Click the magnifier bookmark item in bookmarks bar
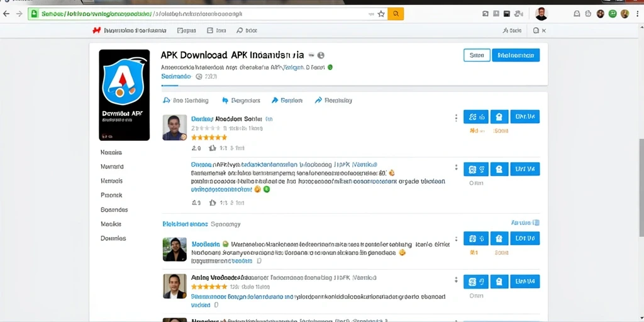Image resolution: width=644 pixels, height=322 pixels. (x=247, y=30)
